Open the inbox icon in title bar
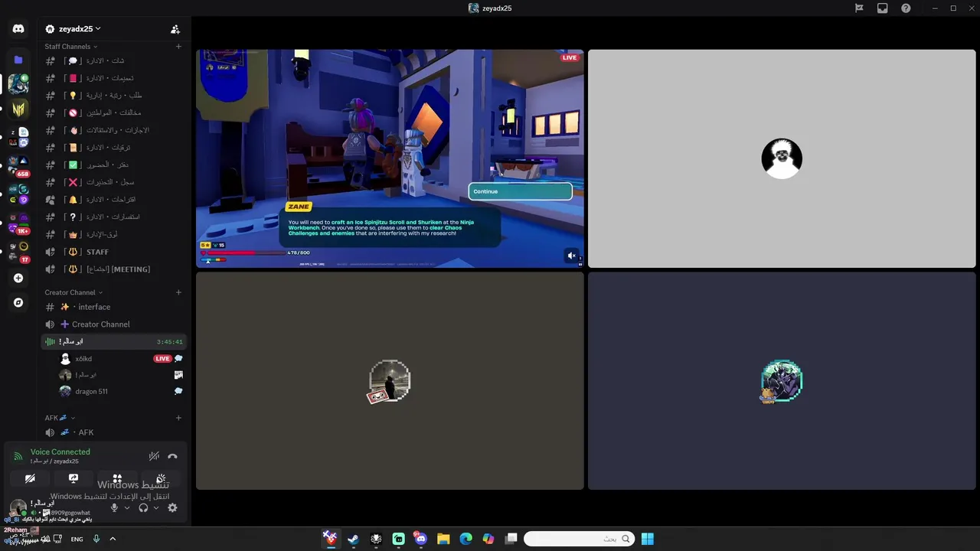Screen dimensions: 980x551 [883, 8]
